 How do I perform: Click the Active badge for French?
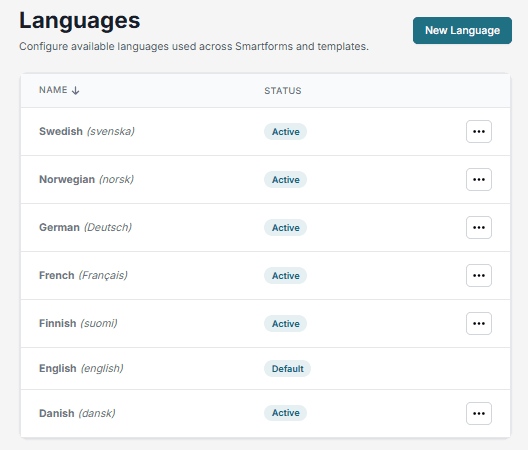(x=285, y=276)
